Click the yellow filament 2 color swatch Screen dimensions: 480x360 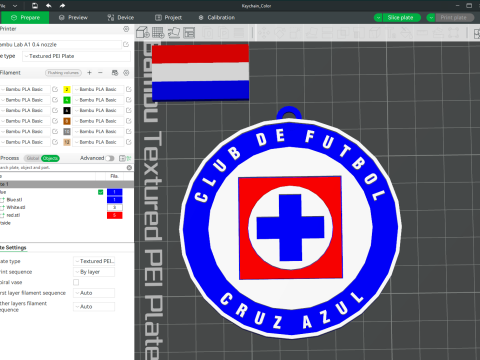pos(67,89)
